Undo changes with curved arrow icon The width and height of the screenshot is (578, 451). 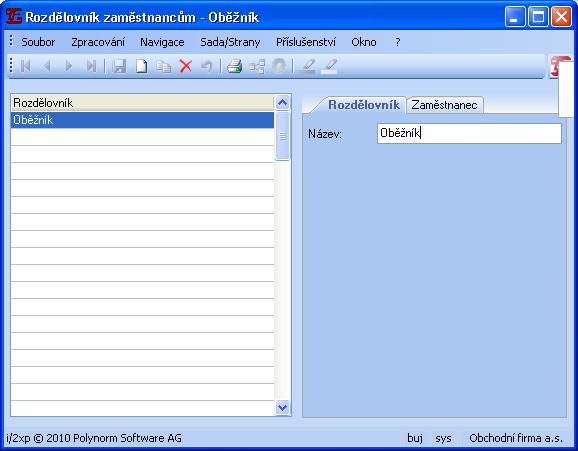207,66
